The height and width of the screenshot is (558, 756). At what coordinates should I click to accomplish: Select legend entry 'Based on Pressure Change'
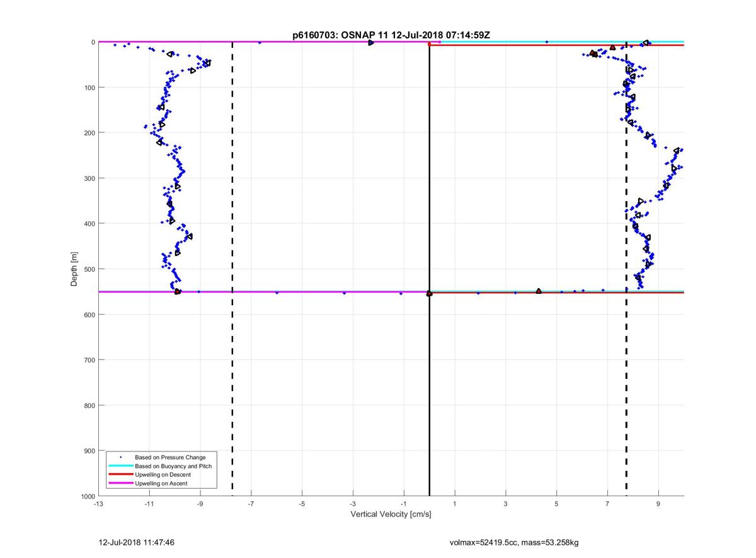pos(170,457)
